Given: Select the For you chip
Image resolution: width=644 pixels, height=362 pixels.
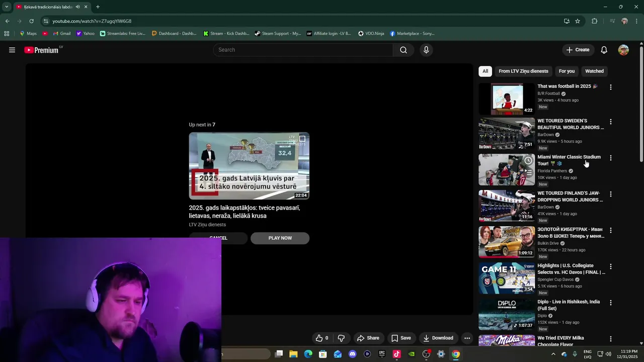Looking at the screenshot, I should pyautogui.click(x=567, y=71).
